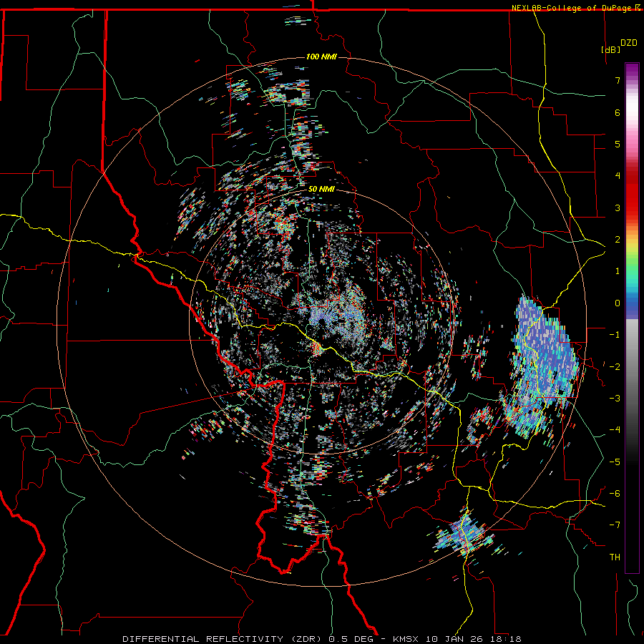Click the -2 value on the scale

(615, 367)
